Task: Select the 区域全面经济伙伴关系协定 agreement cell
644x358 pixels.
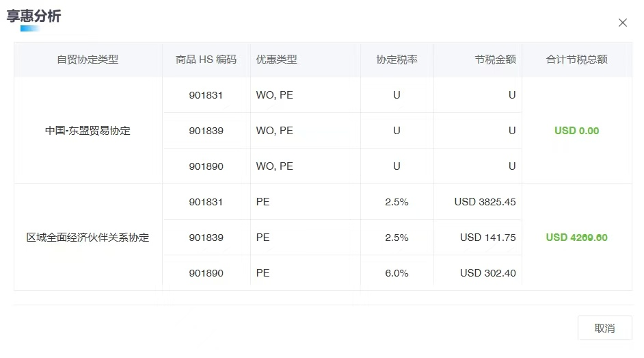Action: [88, 238]
